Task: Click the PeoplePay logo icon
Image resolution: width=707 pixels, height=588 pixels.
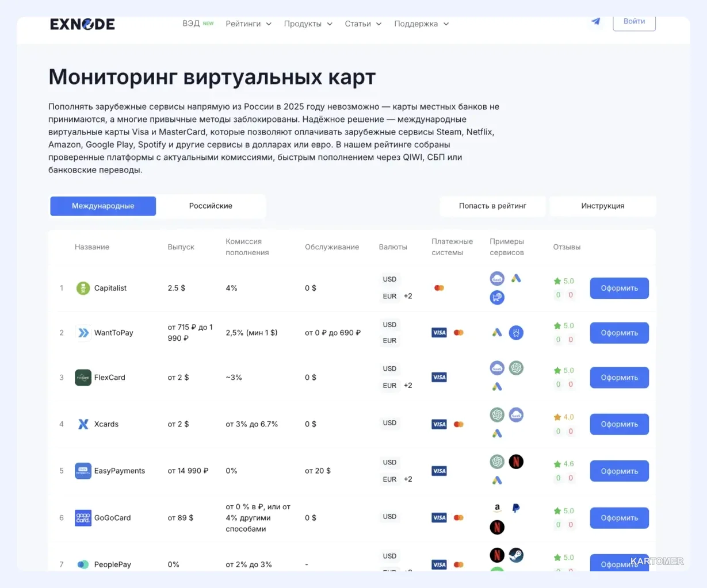Action: [83, 564]
